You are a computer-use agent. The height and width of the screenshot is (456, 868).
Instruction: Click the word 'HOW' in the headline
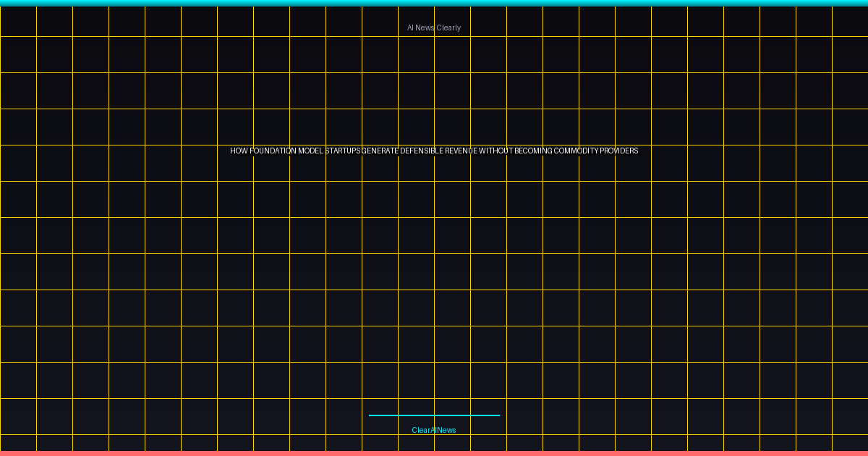click(239, 151)
